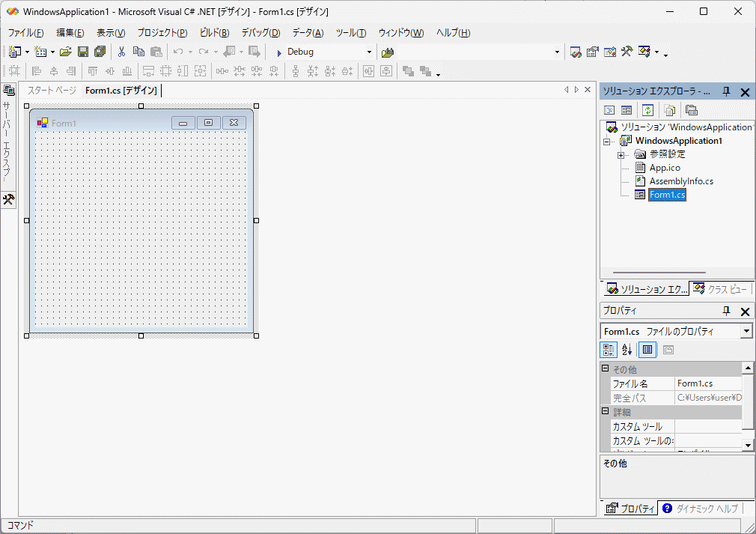The height and width of the screenshot is (534, 756).
Task: Select App.ico in Solution Explorer
Action: click(x=665, y=168)
